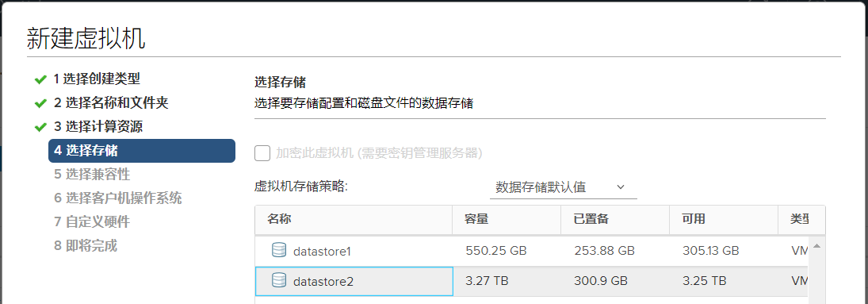The width and height of the screenshot is (868, 304).
Task: Click the dropdown chevron next to 数据存储默认值
Action: tap(620, 187)
